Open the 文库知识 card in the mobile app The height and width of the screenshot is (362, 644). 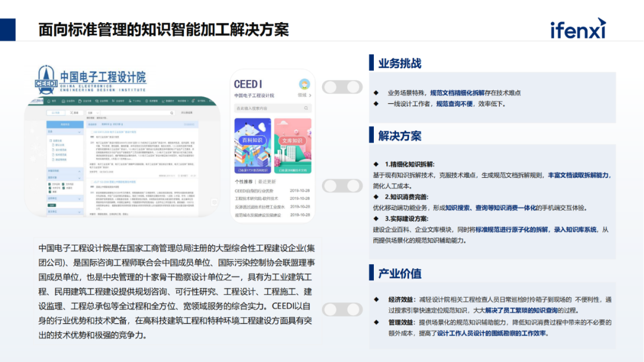pyautogui.click(x=293, y=146)
